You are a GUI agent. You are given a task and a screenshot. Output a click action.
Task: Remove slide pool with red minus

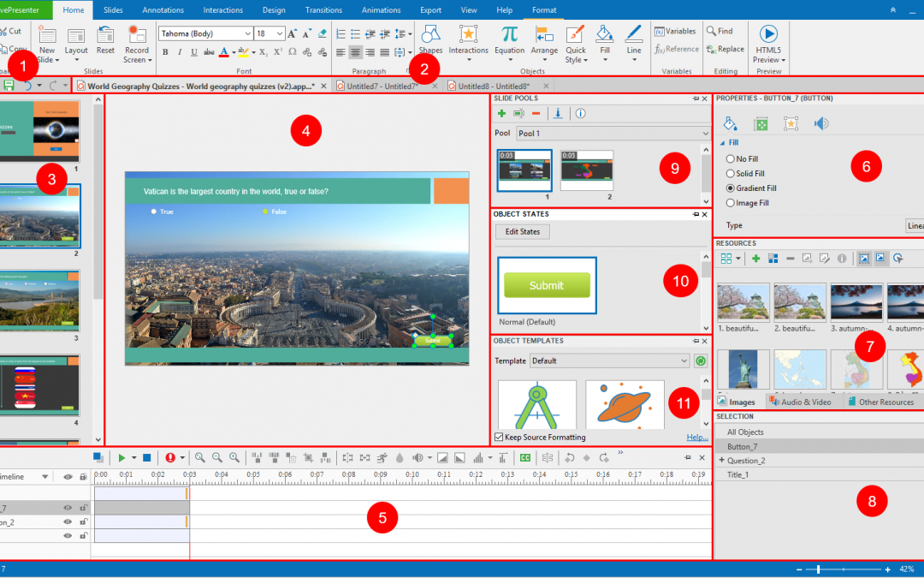[x=536, y=113]
